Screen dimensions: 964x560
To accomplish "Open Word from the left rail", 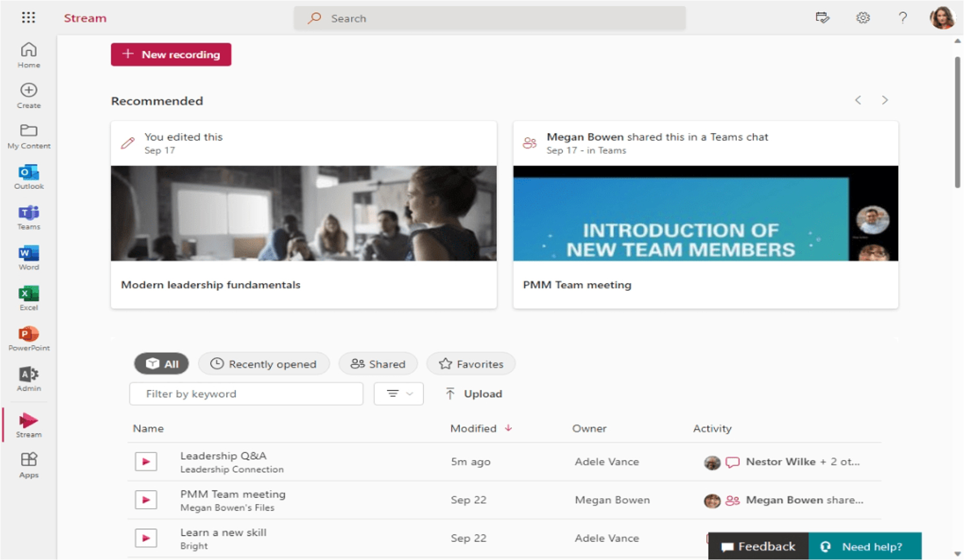I will 29,257.
